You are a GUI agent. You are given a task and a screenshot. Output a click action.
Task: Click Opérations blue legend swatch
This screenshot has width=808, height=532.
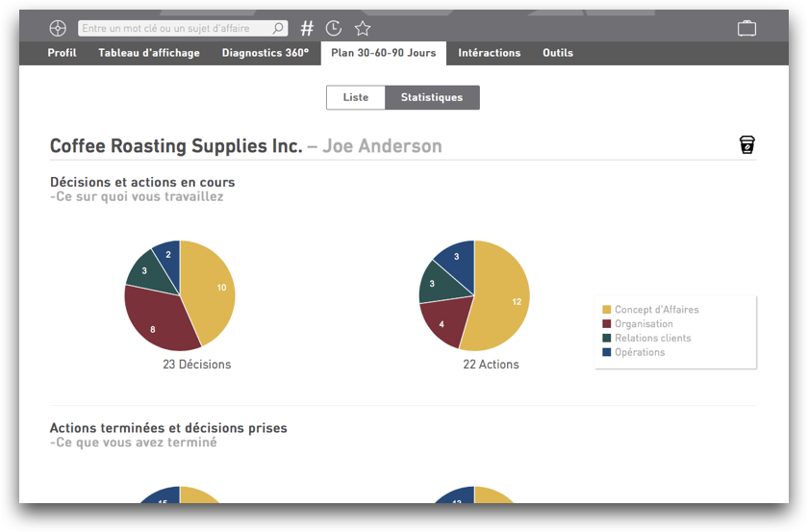607,352
